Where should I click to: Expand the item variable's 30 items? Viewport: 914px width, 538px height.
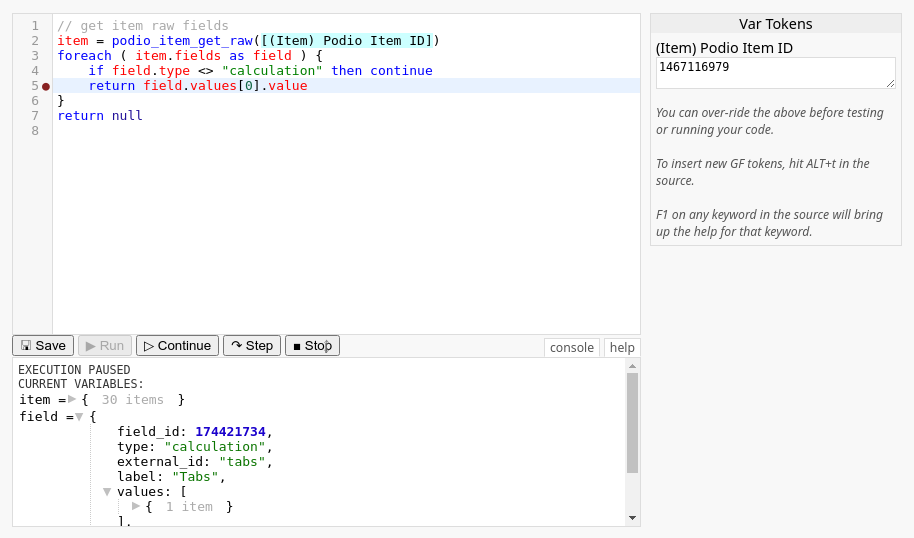pos(72,399)
